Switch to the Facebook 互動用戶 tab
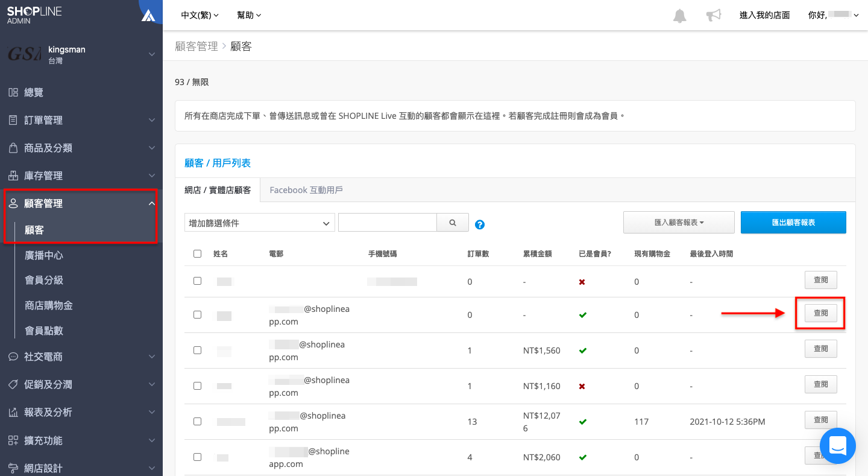 306,190
